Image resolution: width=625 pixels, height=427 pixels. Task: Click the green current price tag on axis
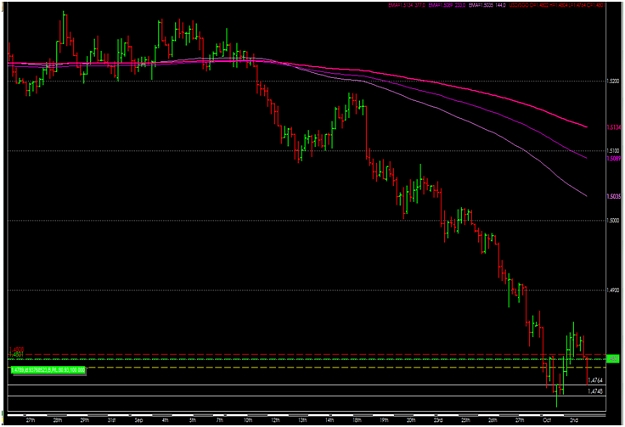(x=613, y=359)
